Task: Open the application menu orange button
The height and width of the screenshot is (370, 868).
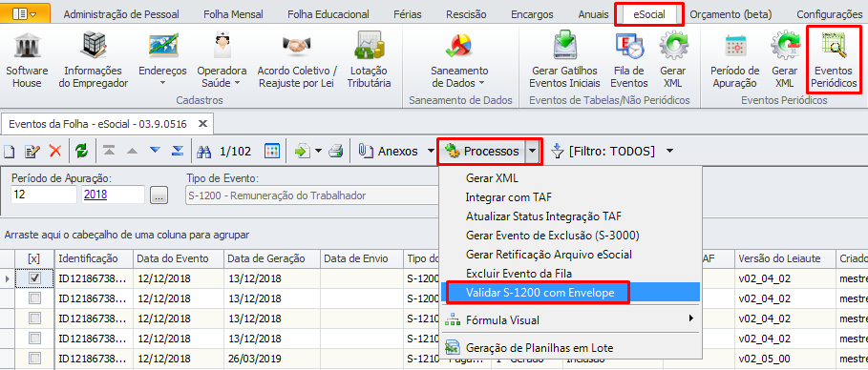Action: tap(26, 13)
